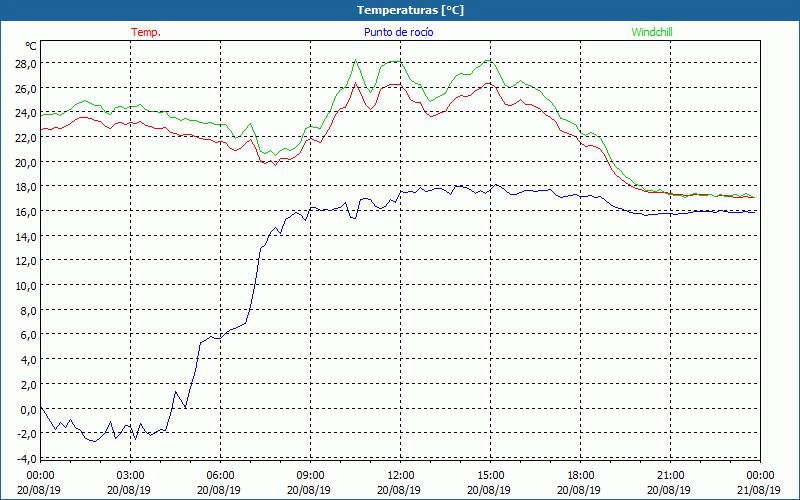Click the 8,0 y-axis value
The width and height of the screenshot is (800, 500).
[29, 311]
